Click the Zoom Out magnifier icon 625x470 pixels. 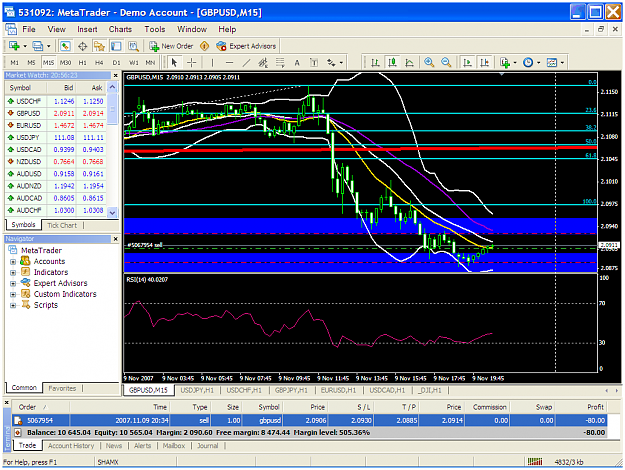point(446,63)
